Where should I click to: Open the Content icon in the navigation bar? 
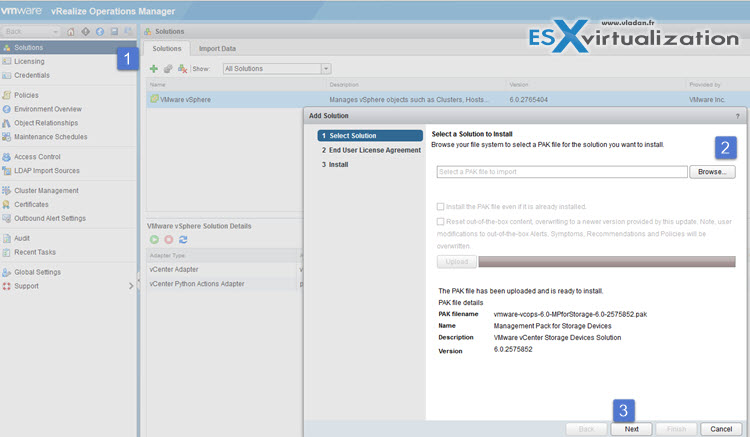(114, 32)
